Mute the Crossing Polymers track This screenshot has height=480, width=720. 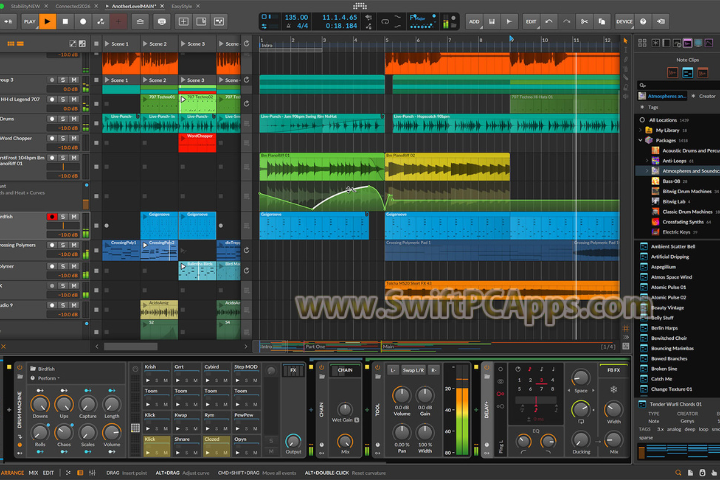(x=73, y=245)
